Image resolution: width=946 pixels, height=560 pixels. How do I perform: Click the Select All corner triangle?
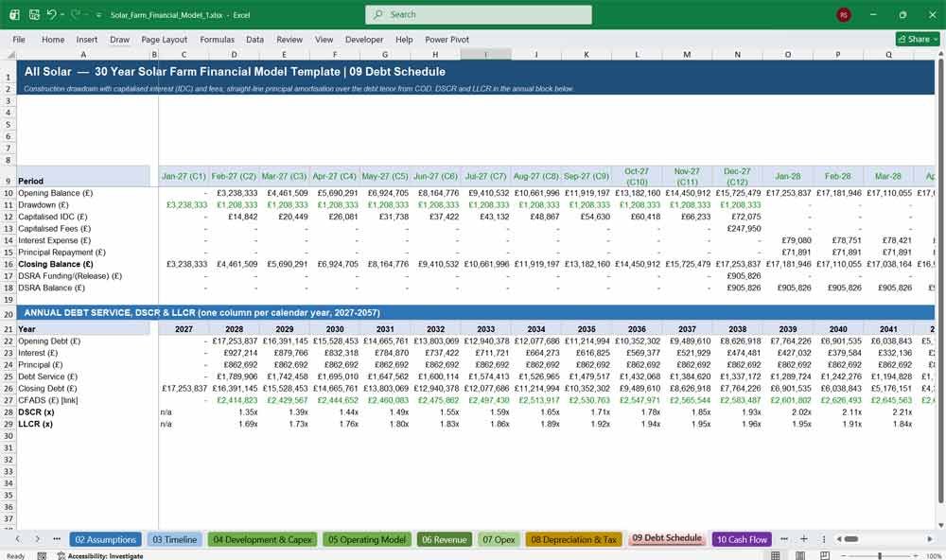pos(10,55)
